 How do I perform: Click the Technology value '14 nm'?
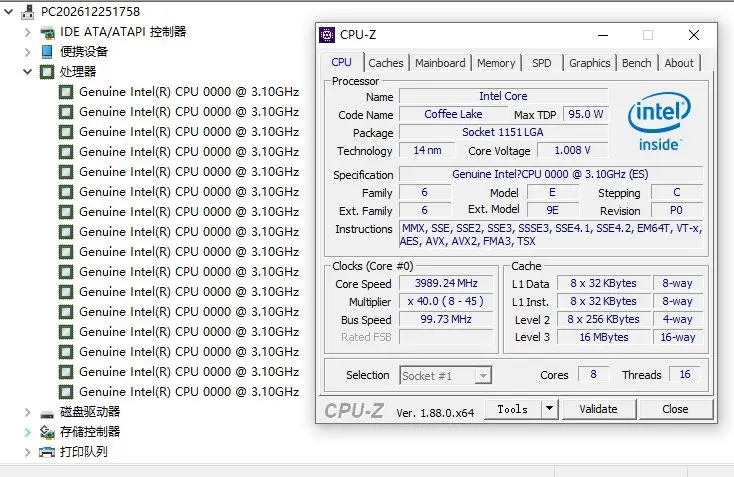tap(427, 150)
